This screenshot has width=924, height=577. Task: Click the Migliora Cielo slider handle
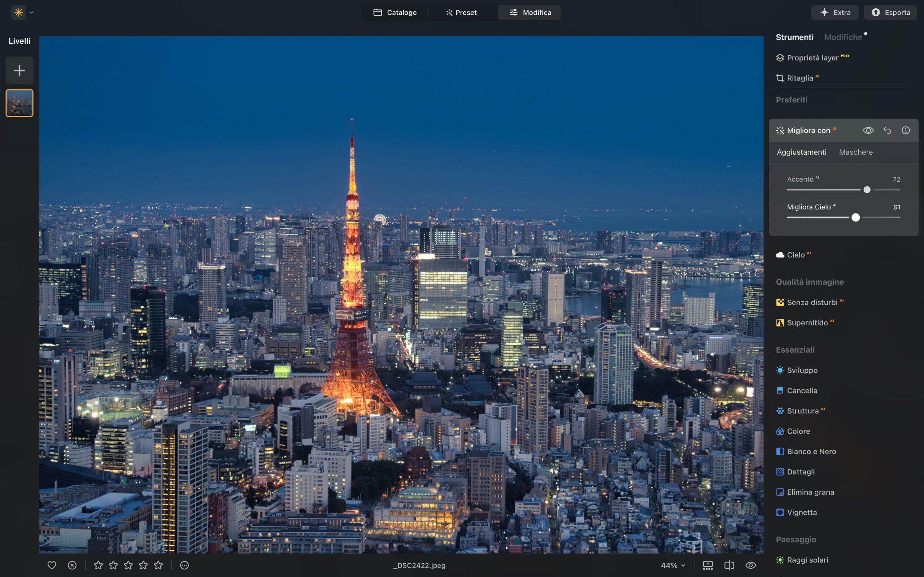856,217
